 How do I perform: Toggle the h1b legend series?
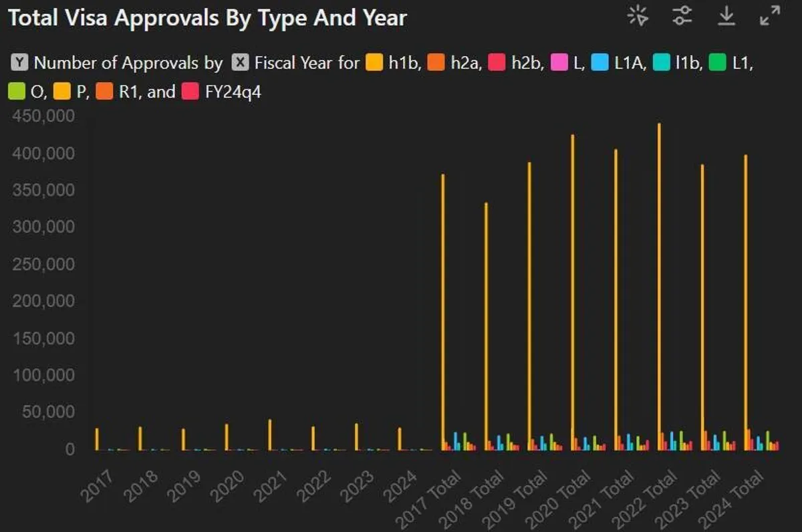coord(375,63)
